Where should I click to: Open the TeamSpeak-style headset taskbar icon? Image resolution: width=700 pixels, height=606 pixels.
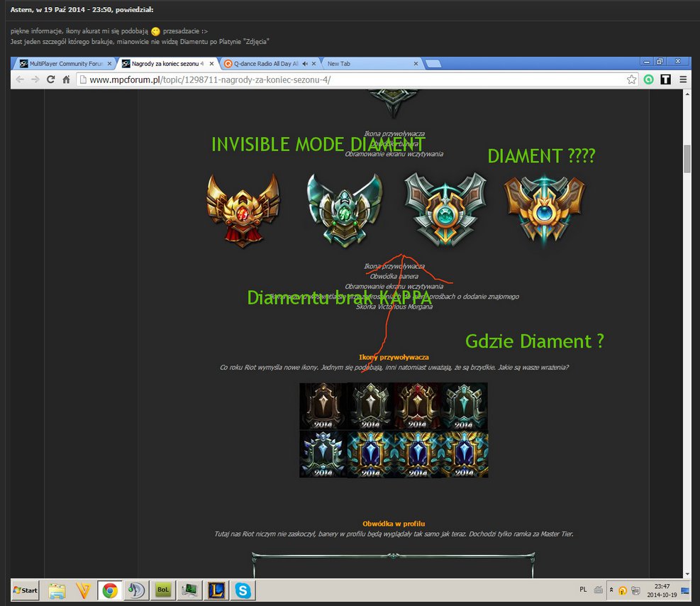(x=136, y=591)
